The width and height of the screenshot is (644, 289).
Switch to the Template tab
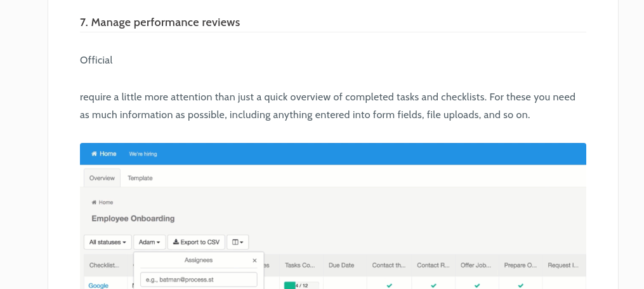pos(140,178)
